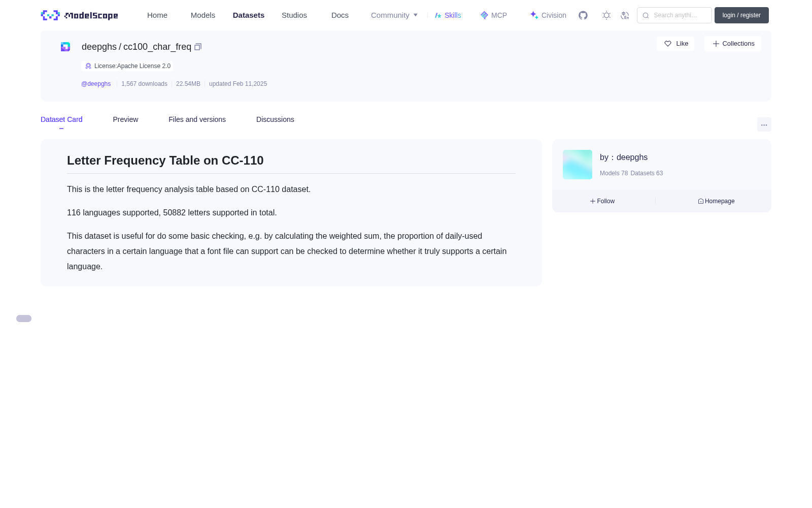This screenshot has width=812, height=508.
Task: Click the '1,567 downloads' text
Action: click(144, 84)
